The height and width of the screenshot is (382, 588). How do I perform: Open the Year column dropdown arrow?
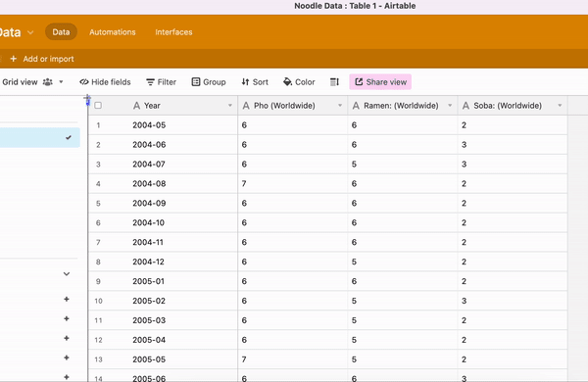pos(230,106)
